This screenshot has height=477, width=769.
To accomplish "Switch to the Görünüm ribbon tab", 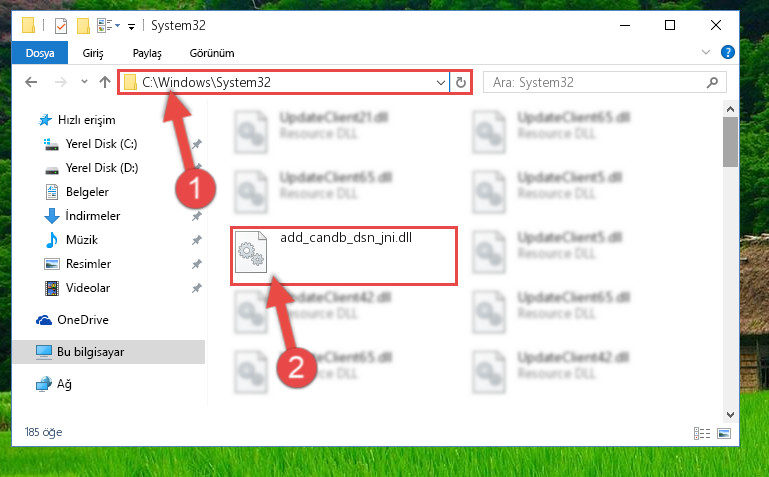I will [212, 53].
